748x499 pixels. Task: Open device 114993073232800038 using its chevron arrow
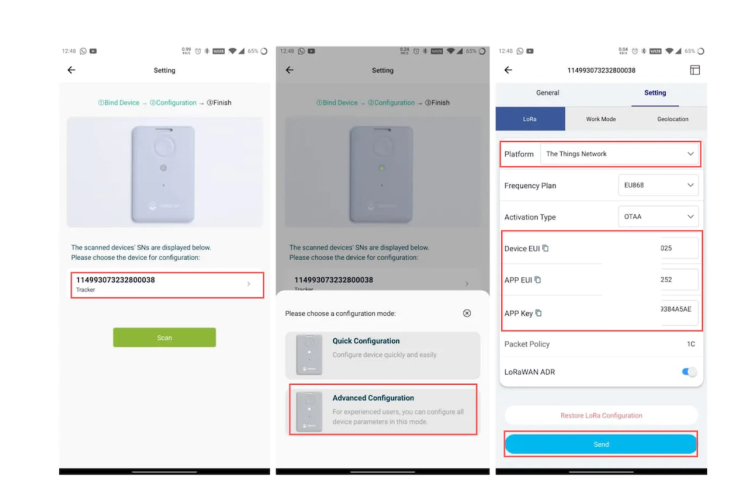click(249, 284)
